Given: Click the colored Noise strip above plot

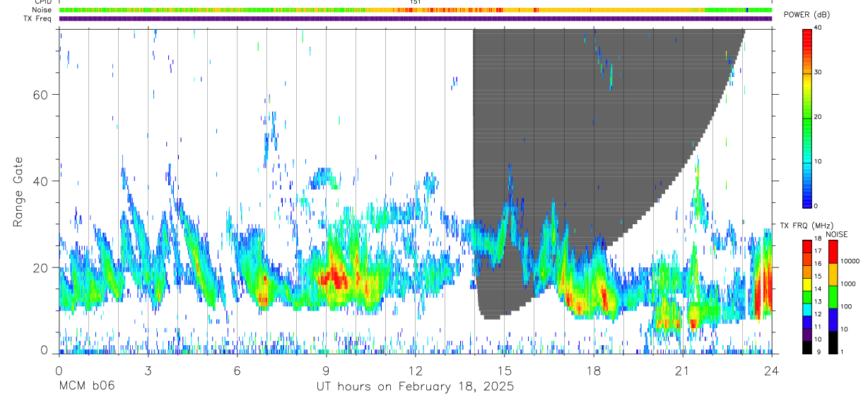Looking at the screenshot, I should point(416,10).
